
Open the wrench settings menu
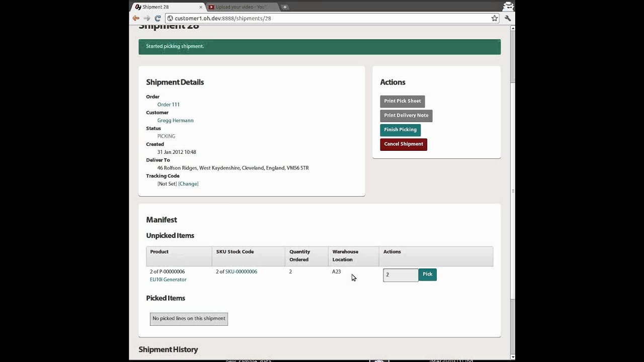click(507, 18)
